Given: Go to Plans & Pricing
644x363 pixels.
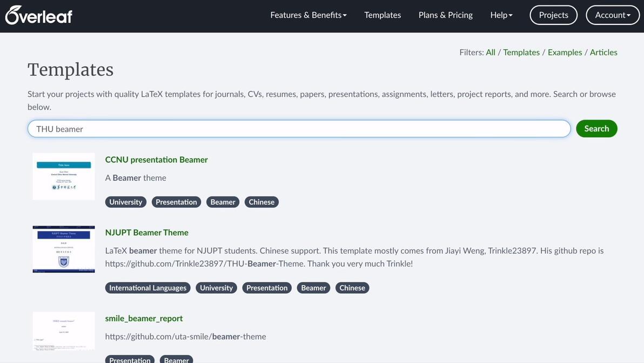Looking at the screenshot, I should tap(445, 15).
